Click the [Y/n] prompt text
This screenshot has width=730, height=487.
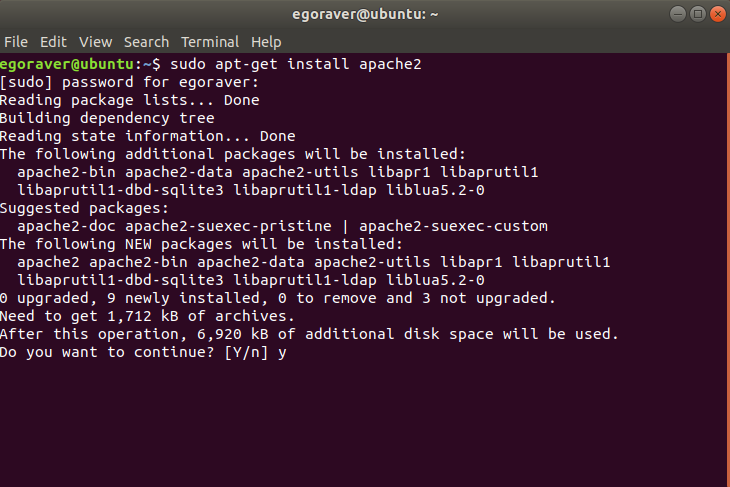click(x=246, y=352)
